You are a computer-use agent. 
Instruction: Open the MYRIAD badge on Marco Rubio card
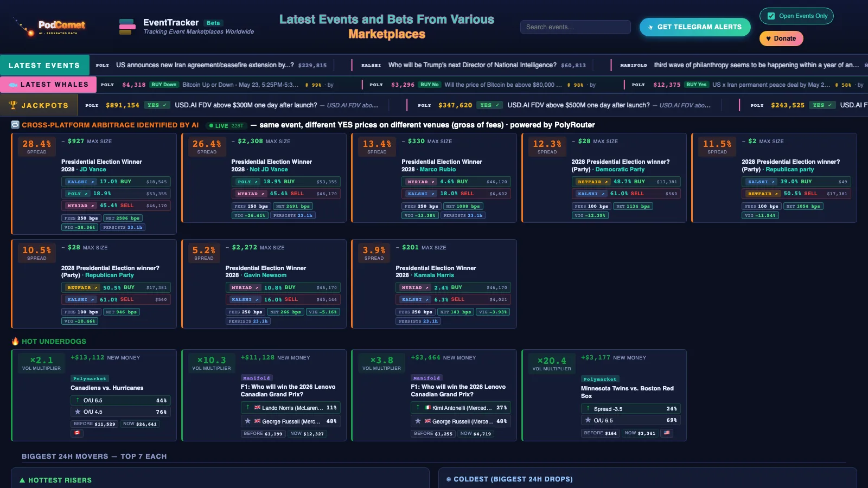[x=420, y=182]
